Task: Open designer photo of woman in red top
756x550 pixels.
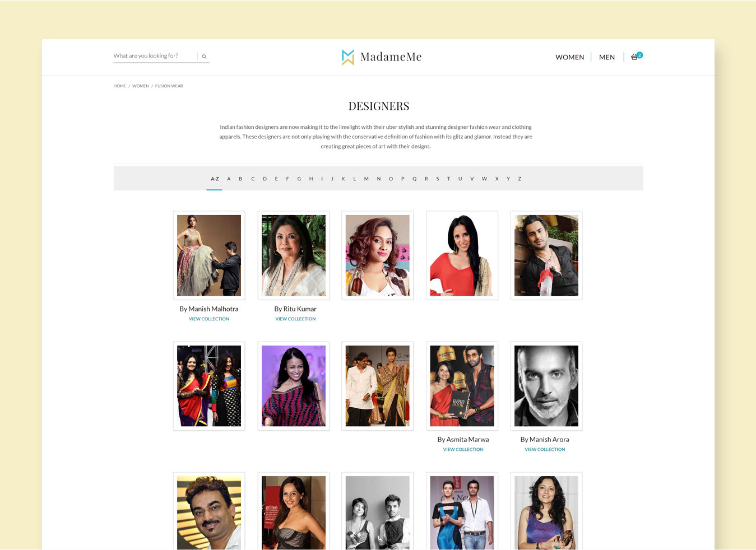Action: 462,255
